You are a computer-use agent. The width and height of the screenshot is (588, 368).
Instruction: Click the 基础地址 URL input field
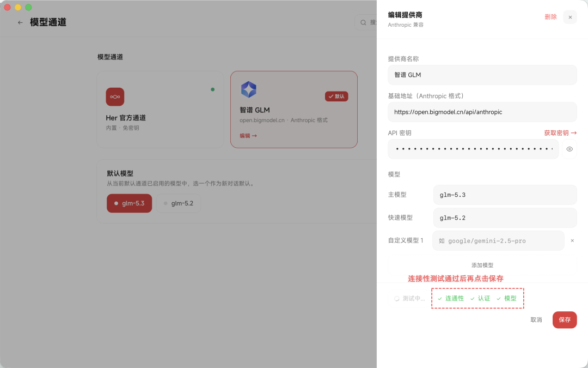(x=482, y=112)
